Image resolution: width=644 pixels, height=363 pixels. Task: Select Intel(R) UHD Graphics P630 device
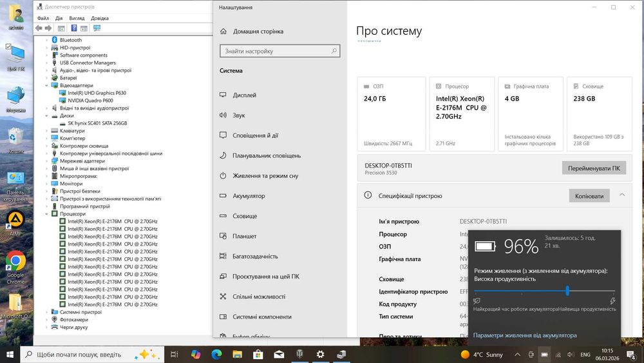pyautogui.click(x=97, y=93)
